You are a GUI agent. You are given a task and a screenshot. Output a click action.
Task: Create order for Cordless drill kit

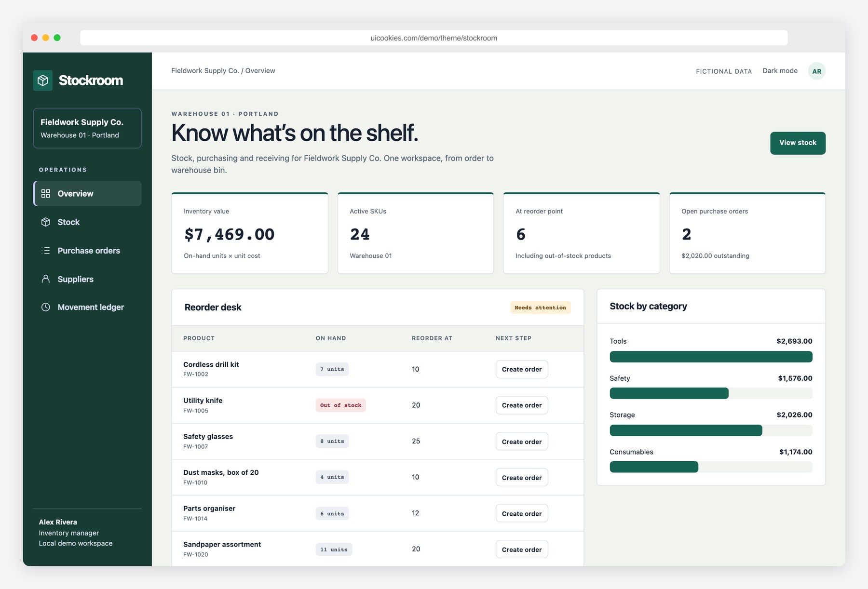522,369
